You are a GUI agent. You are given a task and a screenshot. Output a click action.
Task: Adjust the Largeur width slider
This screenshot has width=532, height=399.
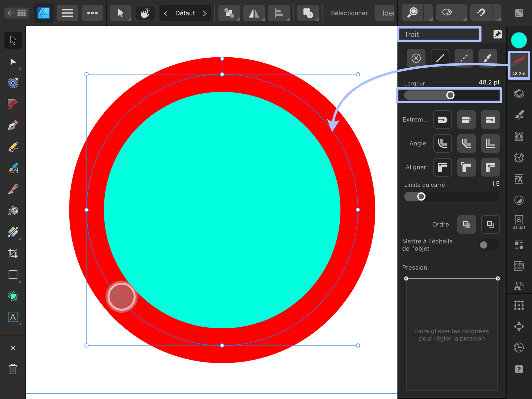(x=452, y=95)
